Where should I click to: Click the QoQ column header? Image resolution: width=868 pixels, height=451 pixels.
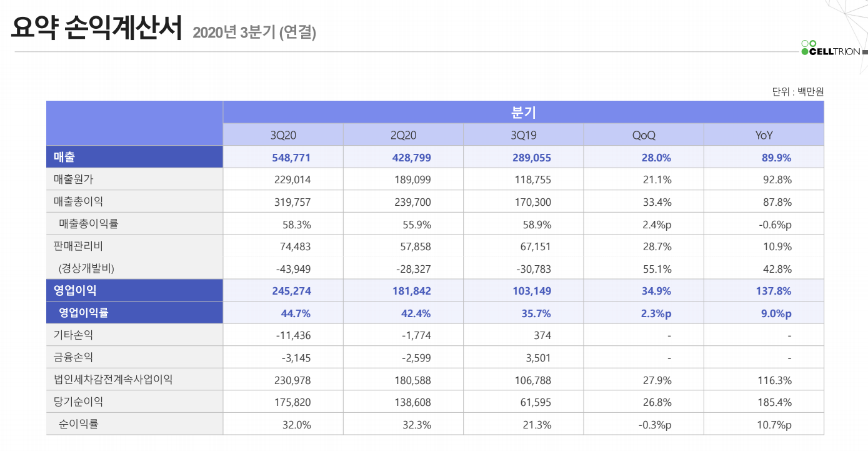643,134
